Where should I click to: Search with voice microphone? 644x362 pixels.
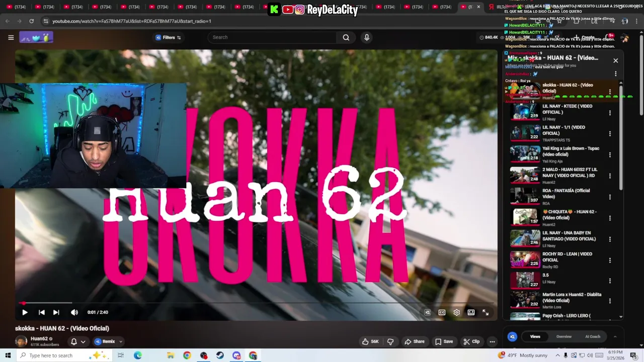click(x=367, y=37)
